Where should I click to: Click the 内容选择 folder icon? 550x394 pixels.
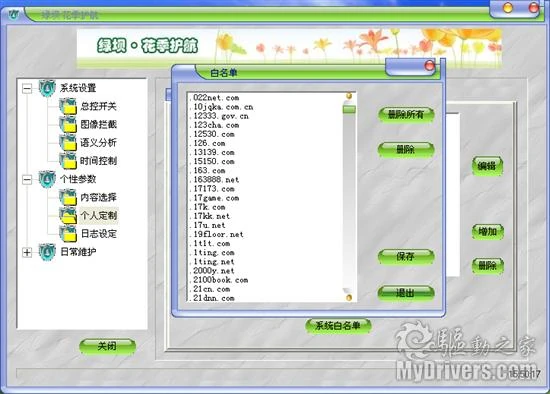[68, 197]
